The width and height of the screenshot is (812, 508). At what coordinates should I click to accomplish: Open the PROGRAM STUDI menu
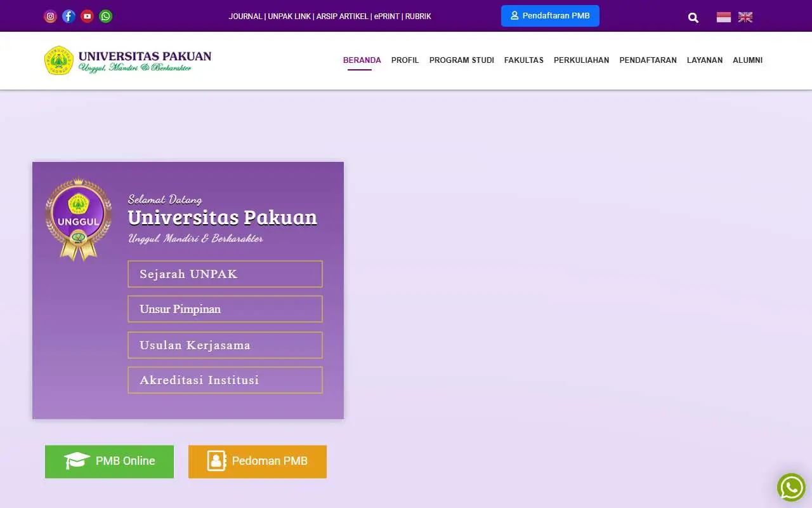[x=462, y=60]
